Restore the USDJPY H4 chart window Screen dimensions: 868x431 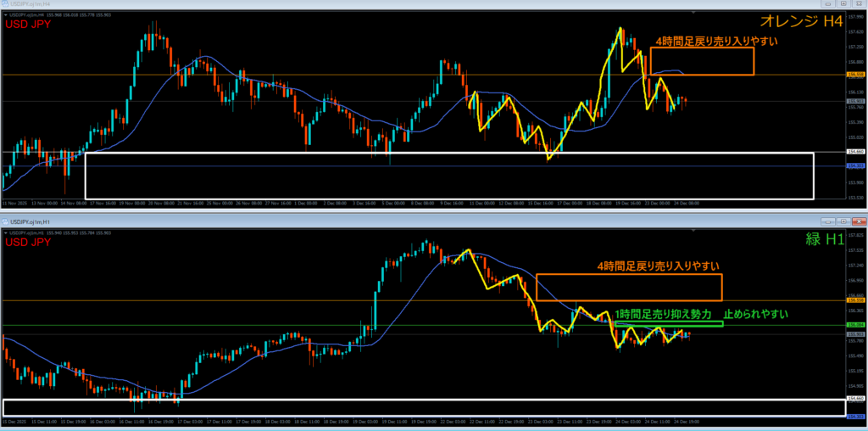pyautogui.click(x=843, y=4)
